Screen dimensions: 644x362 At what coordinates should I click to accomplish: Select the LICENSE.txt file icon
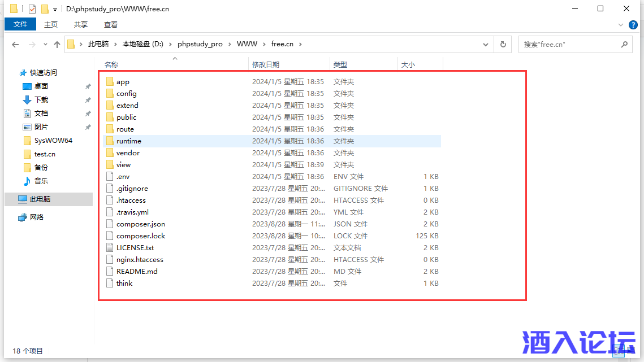point(110,248)
